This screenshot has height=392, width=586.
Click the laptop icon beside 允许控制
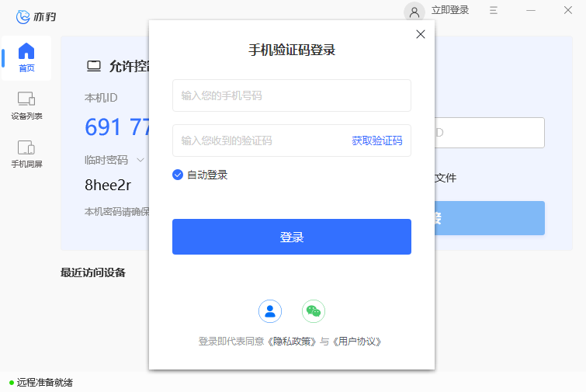pos(94,66)
